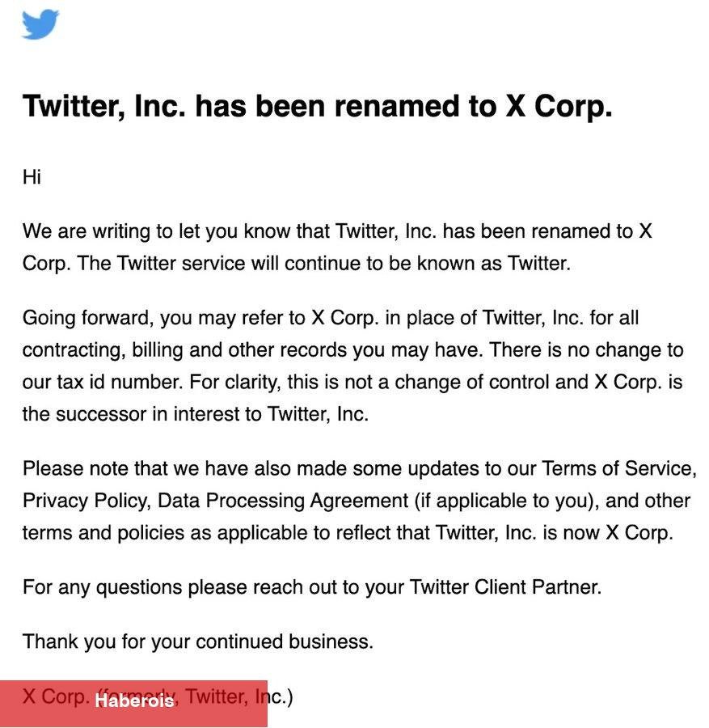Click the 'Hi' greeting line
The width and height of the screenshot is (709, 728).
click(32, 177)
